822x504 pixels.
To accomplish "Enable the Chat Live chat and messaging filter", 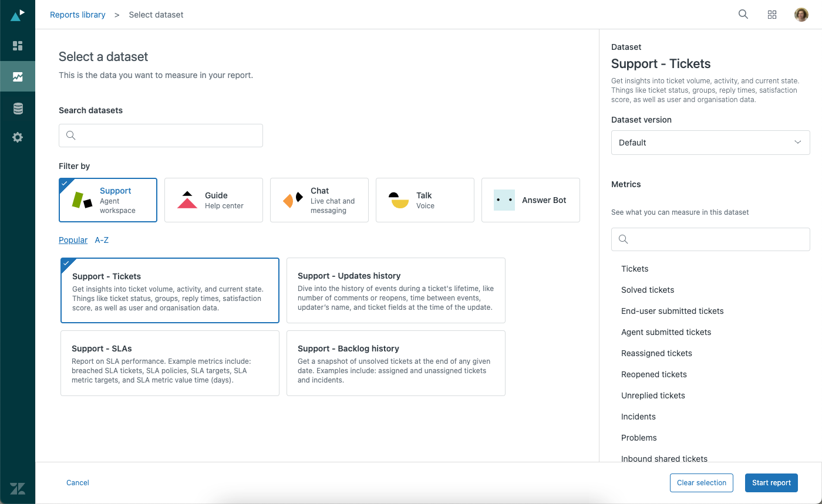I will 319,199.
